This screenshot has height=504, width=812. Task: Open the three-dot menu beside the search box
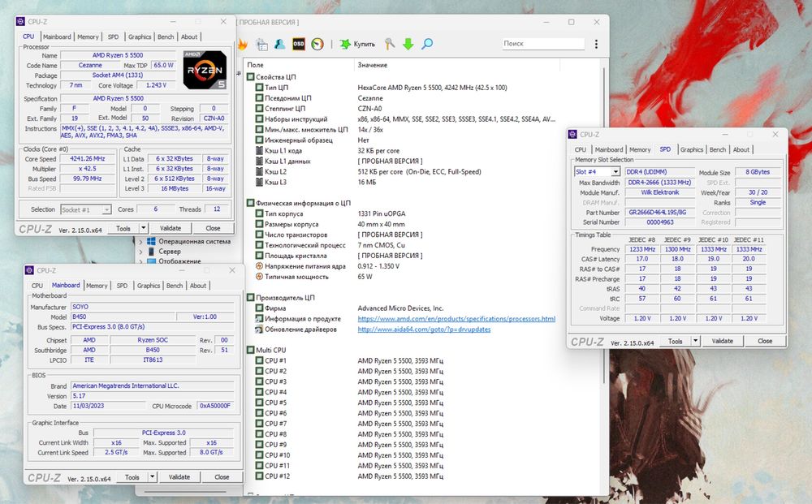[597, 44]
